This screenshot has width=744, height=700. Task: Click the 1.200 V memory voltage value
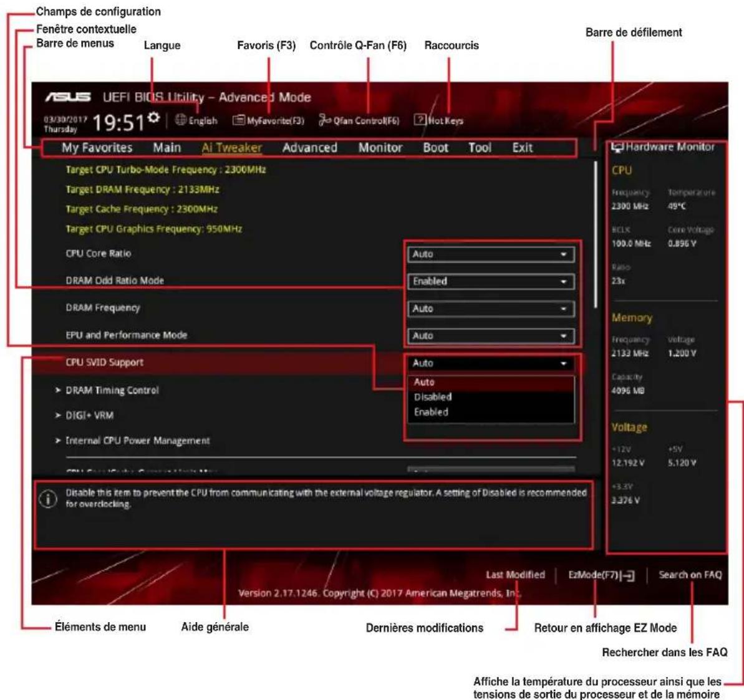(x=682, y=353)
